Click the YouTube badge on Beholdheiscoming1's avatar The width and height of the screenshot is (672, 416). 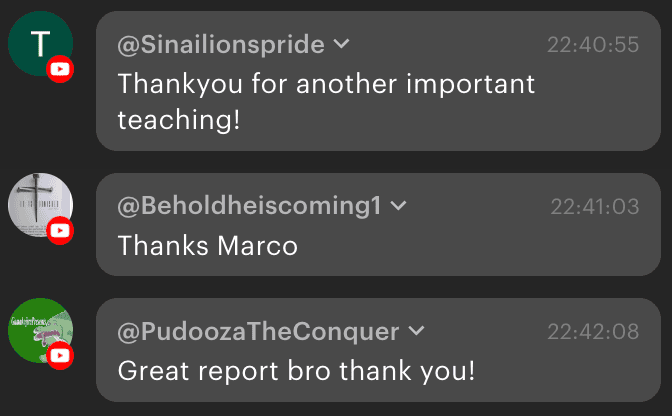point(60,231)
